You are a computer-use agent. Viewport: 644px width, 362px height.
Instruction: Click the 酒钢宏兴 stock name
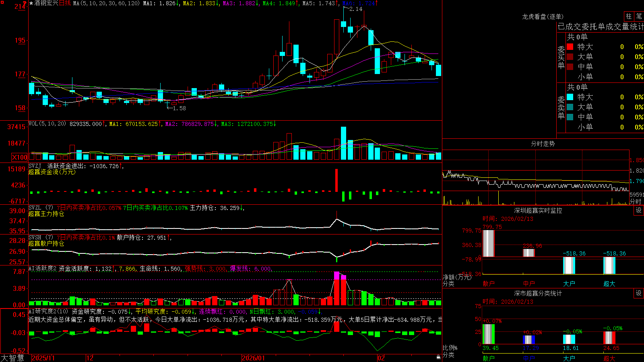tap(47, 3)
